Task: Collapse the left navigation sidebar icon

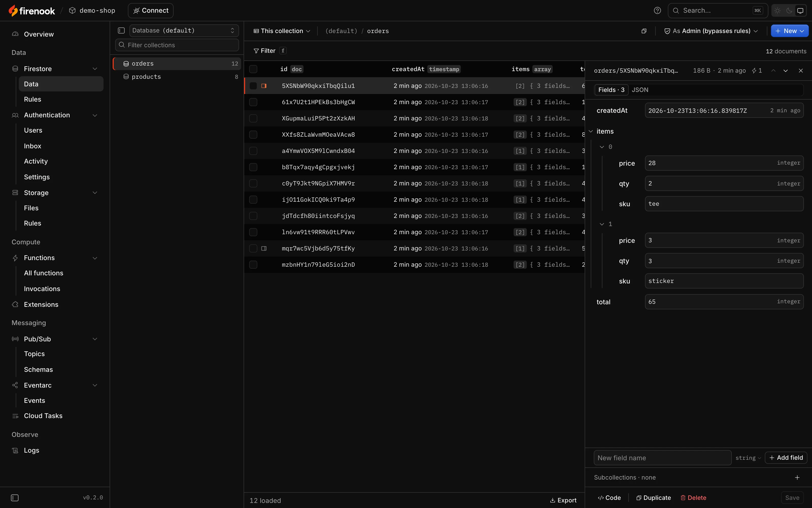Action: coord(15,498)
